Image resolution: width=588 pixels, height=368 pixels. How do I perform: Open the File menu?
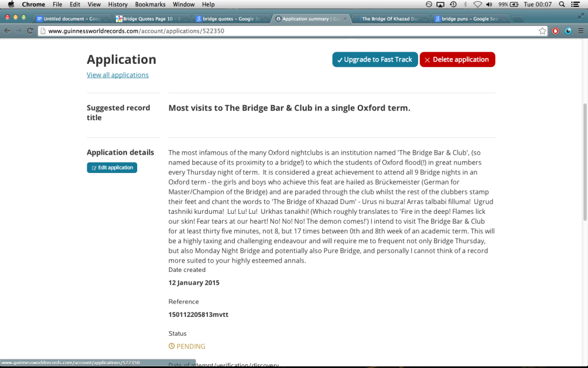(57, 5)
